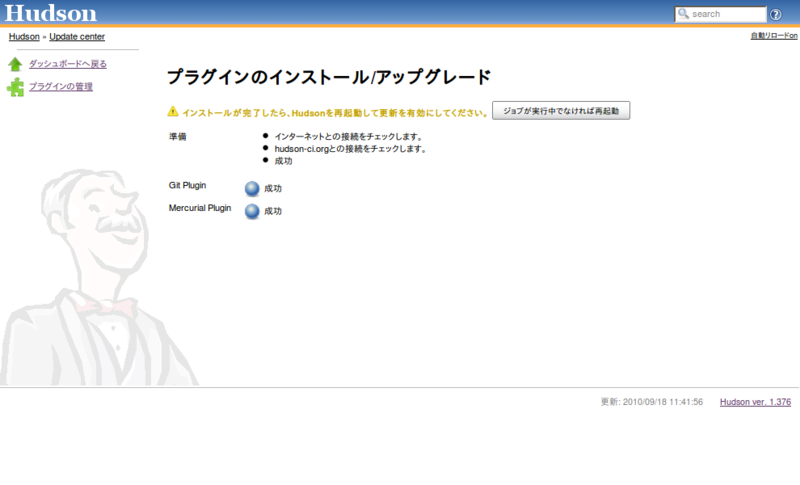Toggle the 自動リロードon link
The image size is (800, 485).
[773, 36]
